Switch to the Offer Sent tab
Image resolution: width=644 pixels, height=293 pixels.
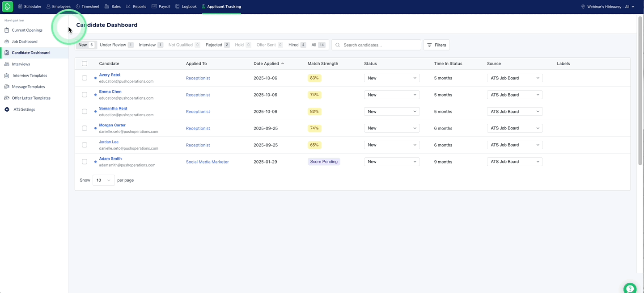[270, 45]
